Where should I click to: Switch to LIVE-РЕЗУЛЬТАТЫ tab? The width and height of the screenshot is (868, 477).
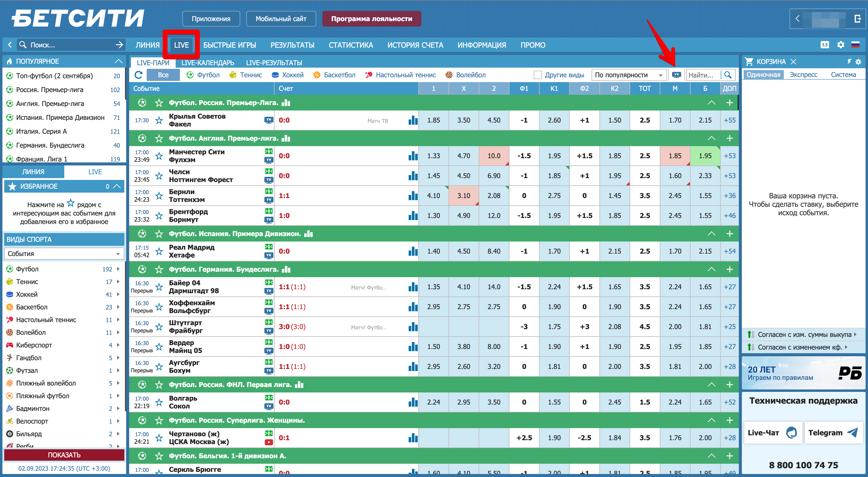274,63
